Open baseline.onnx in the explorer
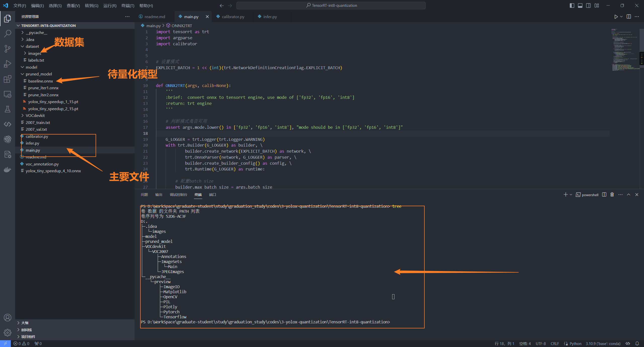Image resolution: width=644 pixels, height=347 pixels. tap(41, 81)
